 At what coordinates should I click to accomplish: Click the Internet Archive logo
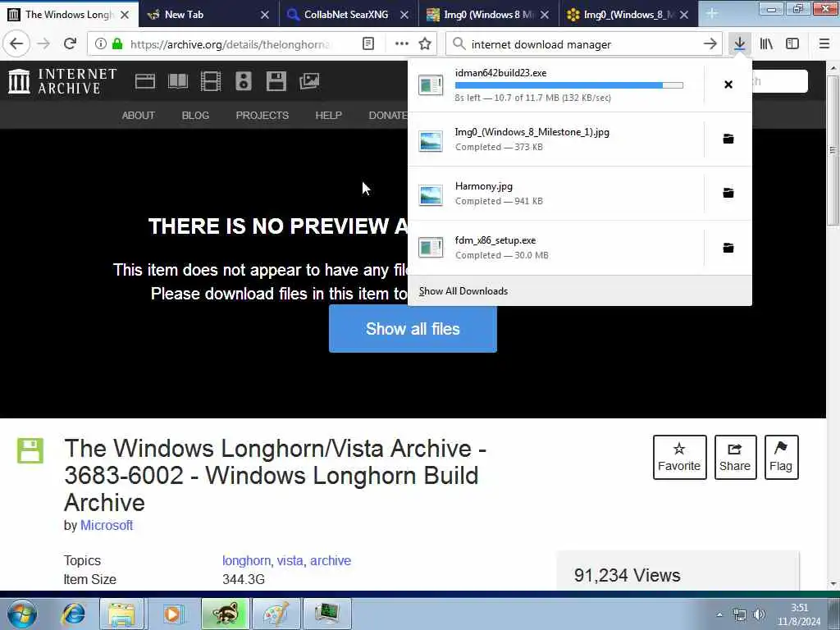pyautogui.click(x=62, y=81)
